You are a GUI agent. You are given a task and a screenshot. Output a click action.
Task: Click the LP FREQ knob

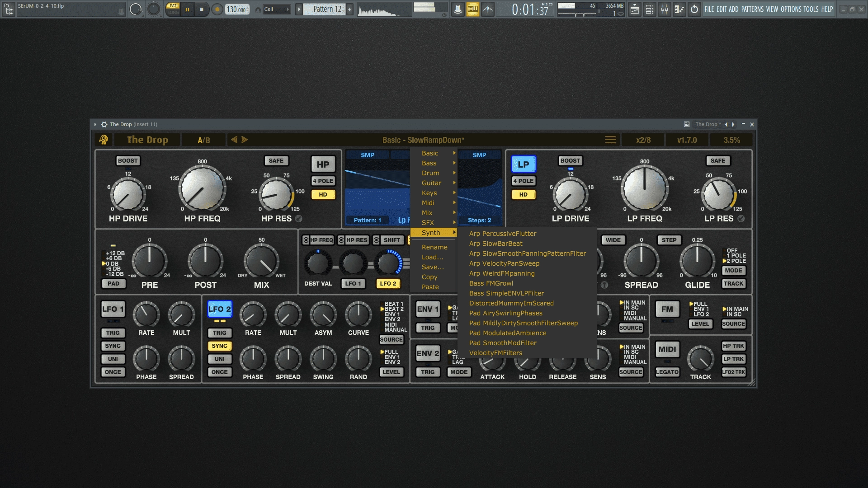(x=645, y=188)
